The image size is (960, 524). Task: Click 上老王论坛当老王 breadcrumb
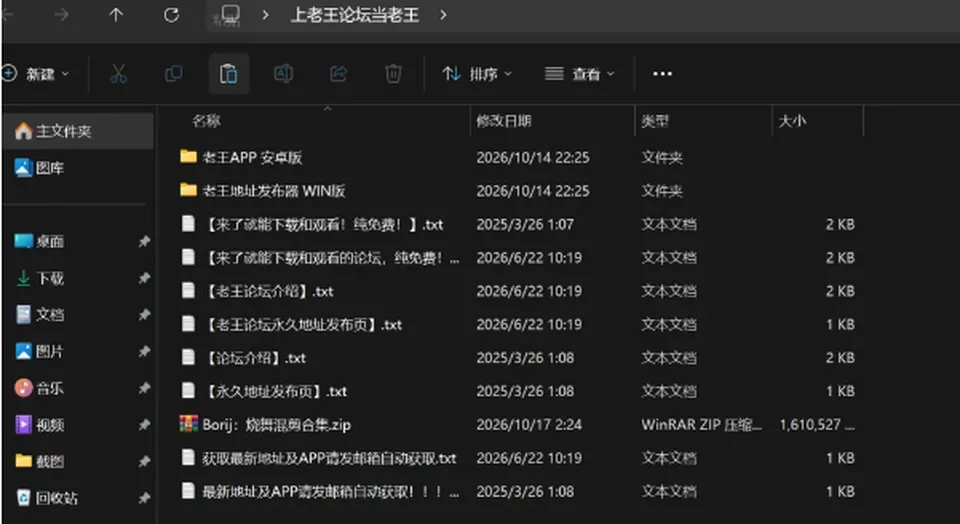pyautogui.click(x=354, y=15)
